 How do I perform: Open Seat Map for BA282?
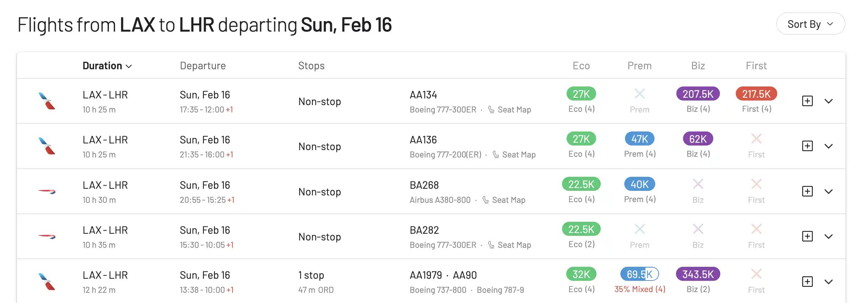[x=510, y=245]
